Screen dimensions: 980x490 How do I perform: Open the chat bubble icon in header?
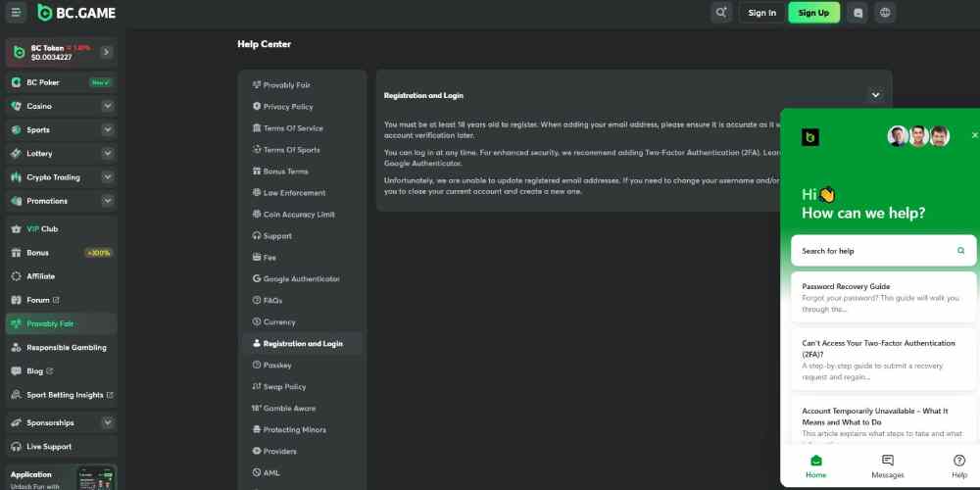coord(858,13)
